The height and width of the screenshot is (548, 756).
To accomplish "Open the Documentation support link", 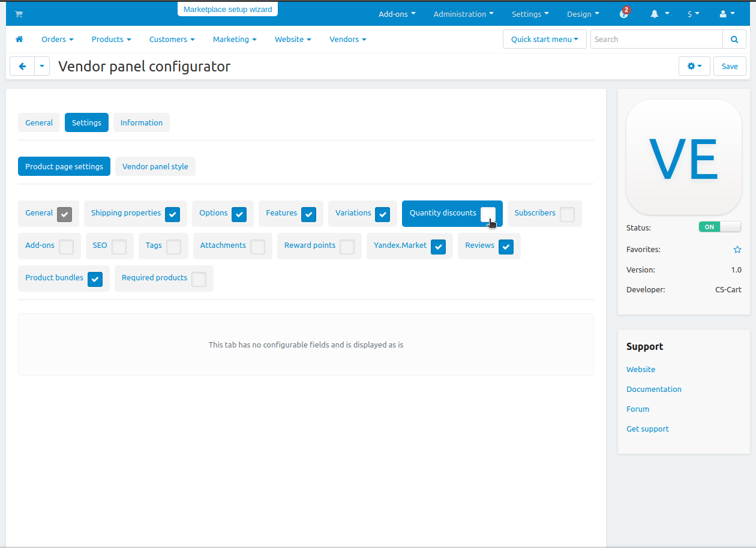I will coord(653,389).
